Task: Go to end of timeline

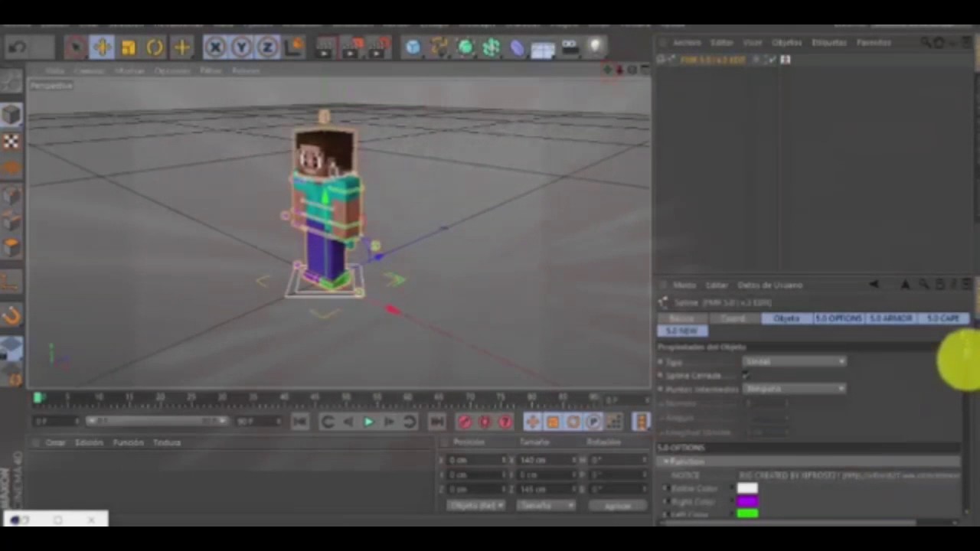Action: pyautogui.click(x=436, y=422)
